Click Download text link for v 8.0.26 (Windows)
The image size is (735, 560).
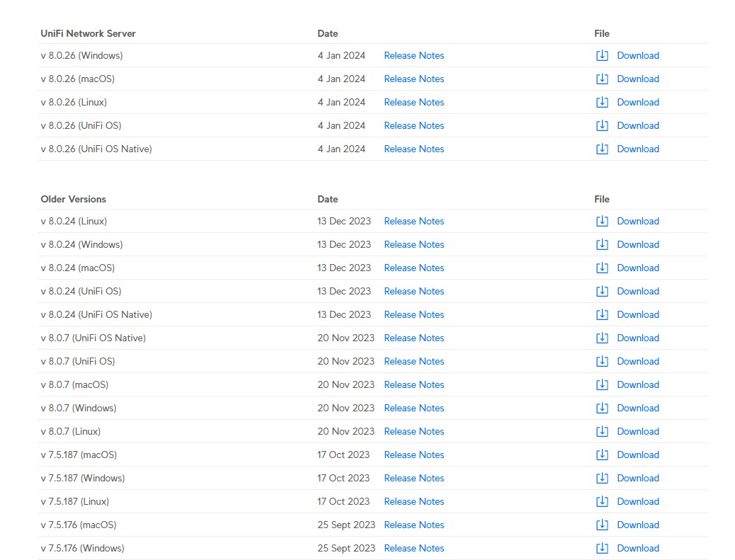coord(638,55)
